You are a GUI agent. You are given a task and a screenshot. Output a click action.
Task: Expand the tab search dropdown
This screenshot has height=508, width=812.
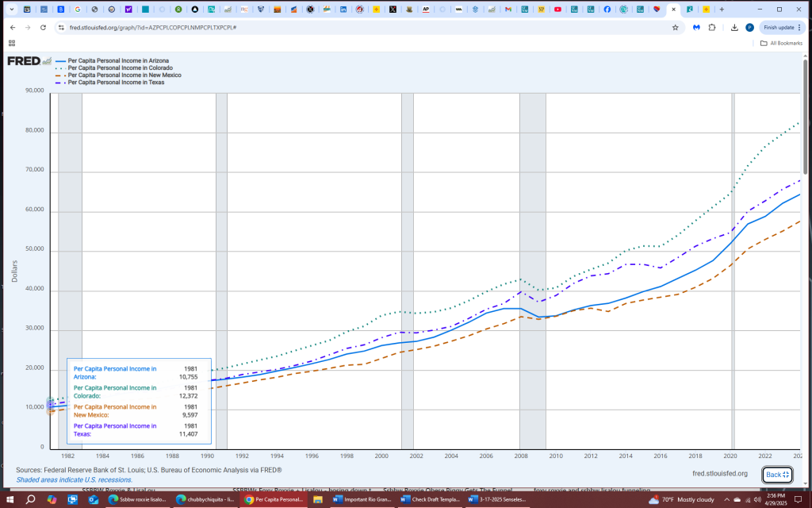11,9
